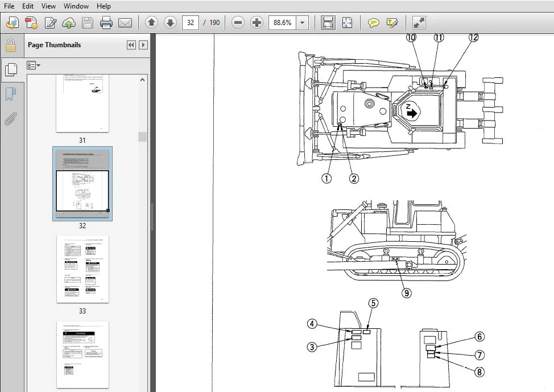The width and height of the screenshot is (554, 392).
Task: Add a sticky note comment
Action: click(374, 23)
